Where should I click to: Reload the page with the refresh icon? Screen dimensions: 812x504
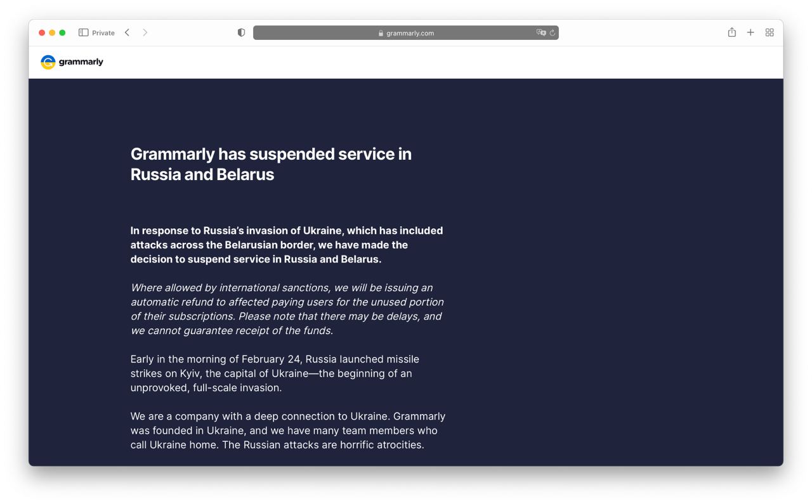pos(553,33)
